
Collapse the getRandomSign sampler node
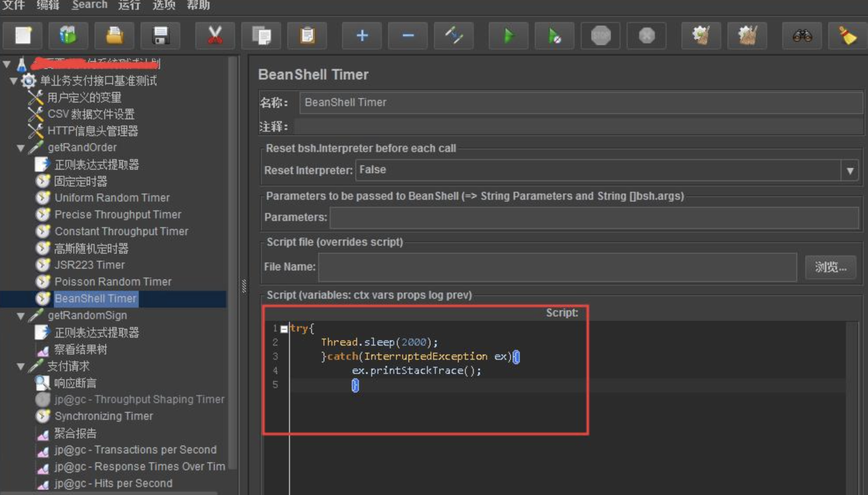pos(21,316)
